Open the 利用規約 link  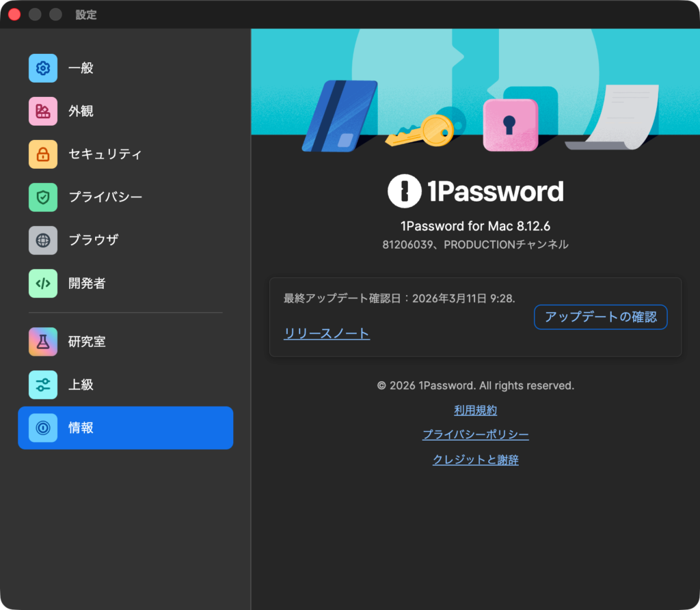pyautogui.click(x=475, y=411)
